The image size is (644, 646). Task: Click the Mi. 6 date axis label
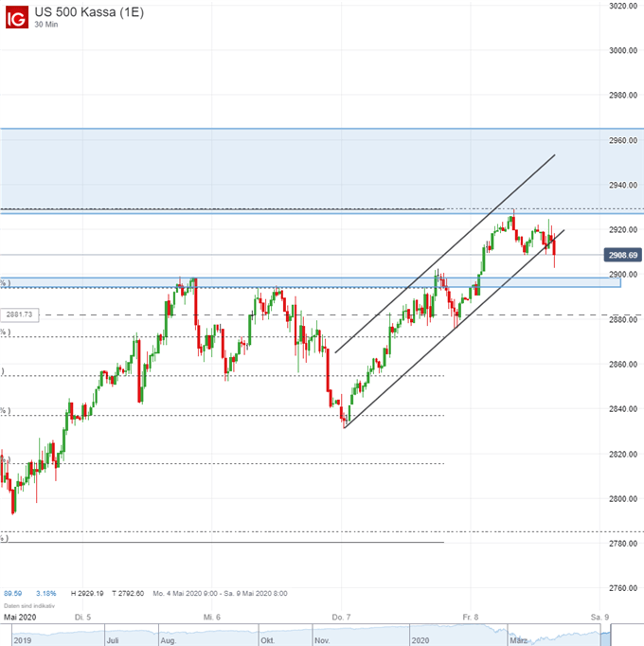(212, 617)
